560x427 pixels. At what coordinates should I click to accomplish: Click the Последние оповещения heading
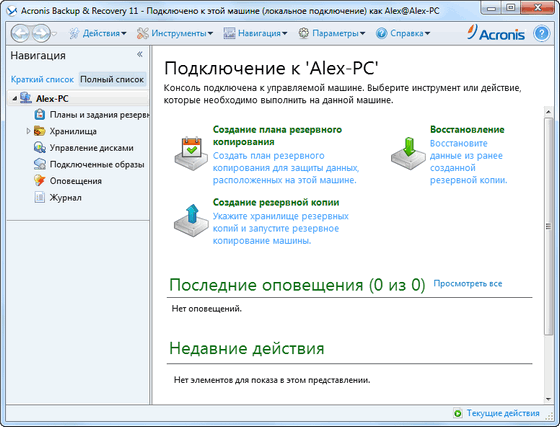(297, 285)
